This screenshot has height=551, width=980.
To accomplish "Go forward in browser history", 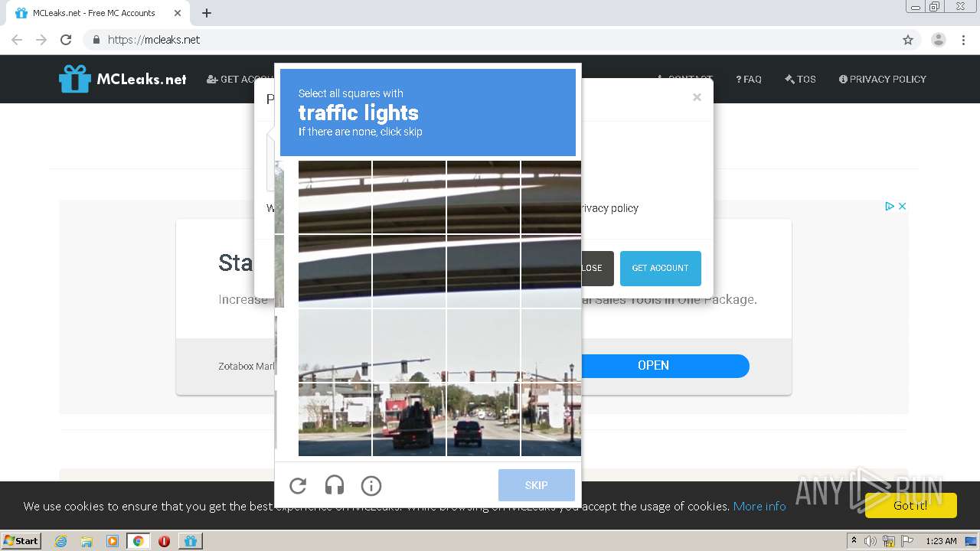I will (x=41, y=40).
